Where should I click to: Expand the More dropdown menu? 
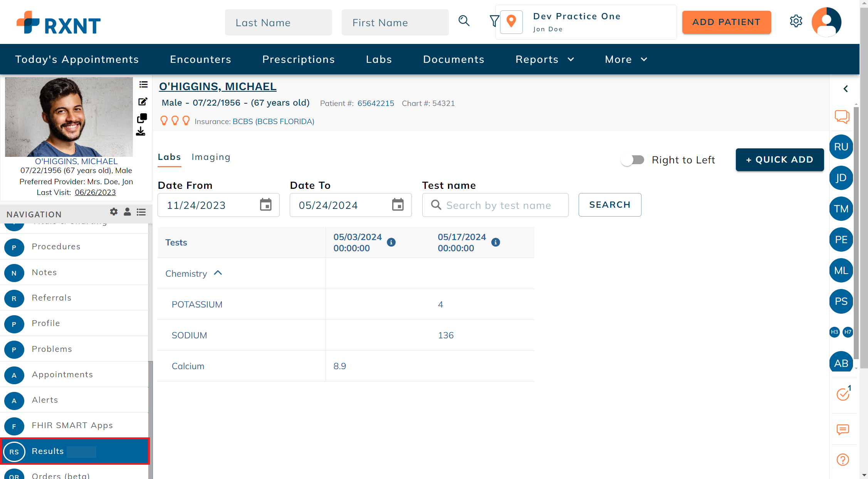[x=626, y=59]
